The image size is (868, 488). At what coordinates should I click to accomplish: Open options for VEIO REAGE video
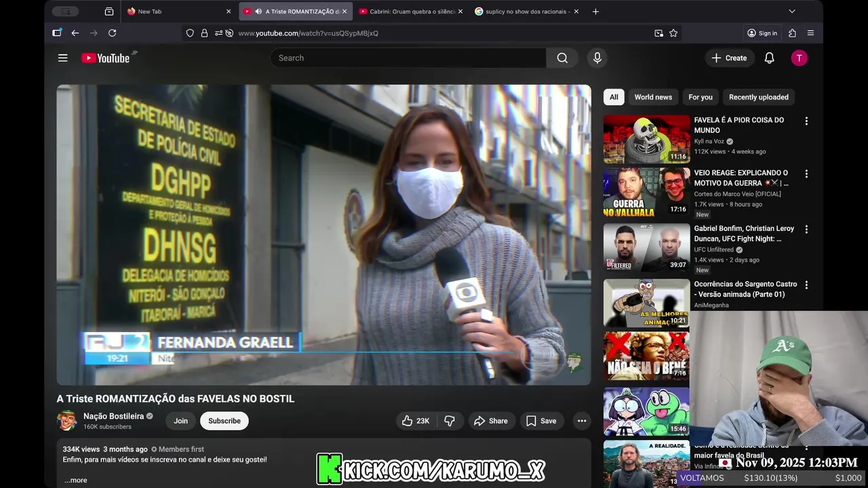806,174
